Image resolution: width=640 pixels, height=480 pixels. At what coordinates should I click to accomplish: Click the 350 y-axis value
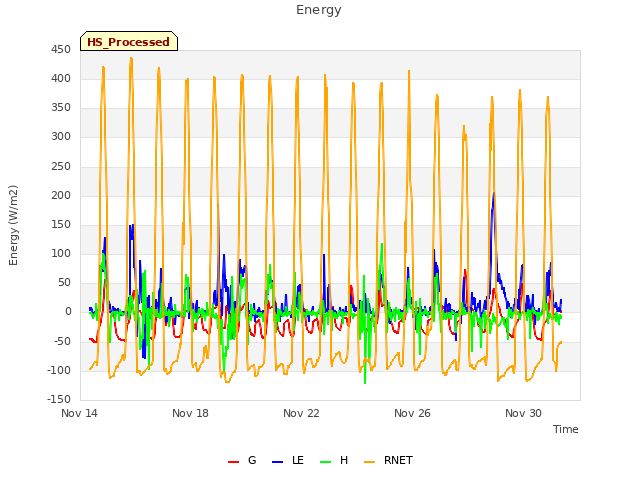(x=61, y=107)
